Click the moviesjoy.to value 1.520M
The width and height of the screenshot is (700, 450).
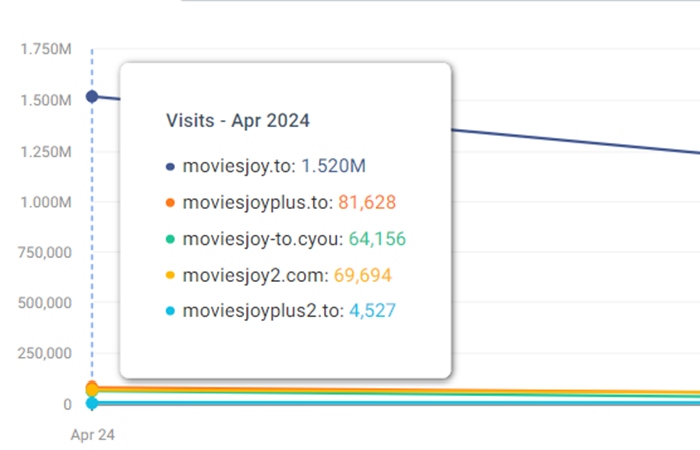pos(333,166)
